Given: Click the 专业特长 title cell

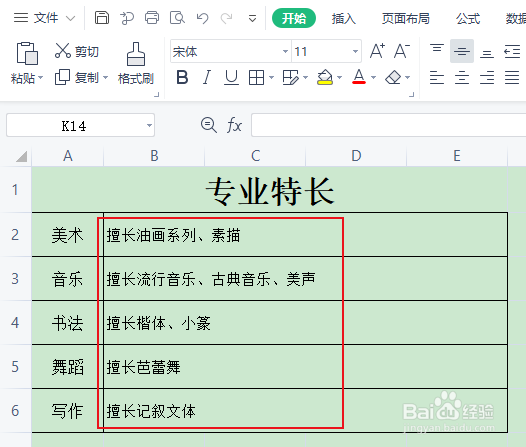Looking at the screenshot, I should coord(270,190).
